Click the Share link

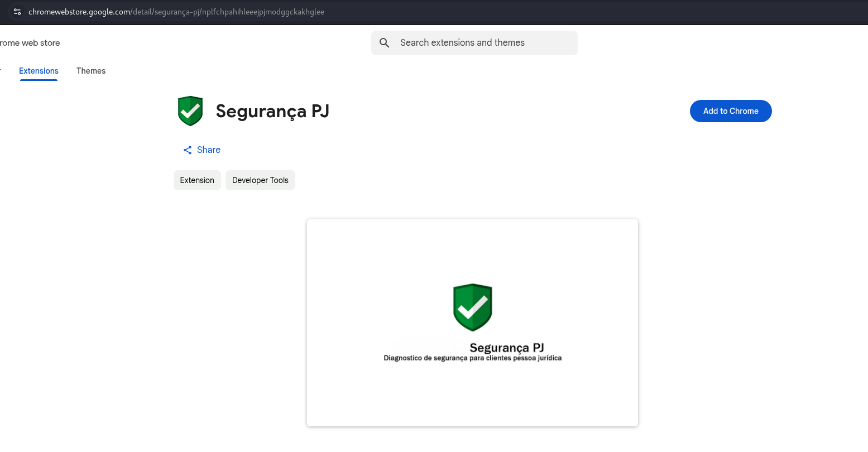coord(202,150)
